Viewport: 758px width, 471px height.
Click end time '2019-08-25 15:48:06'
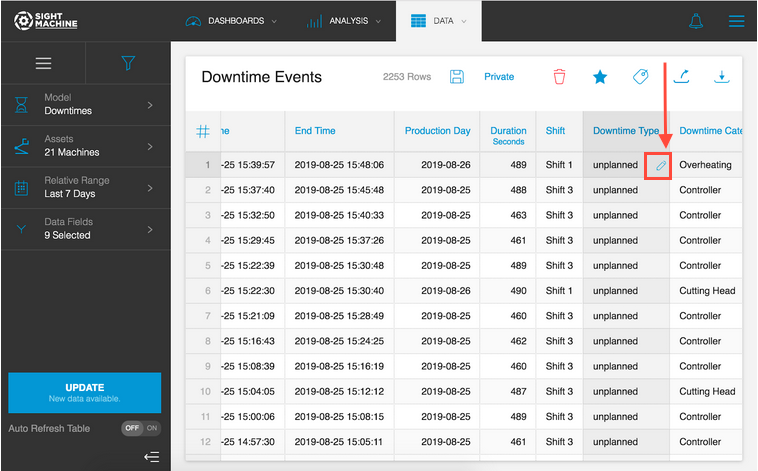coord(339,165)
